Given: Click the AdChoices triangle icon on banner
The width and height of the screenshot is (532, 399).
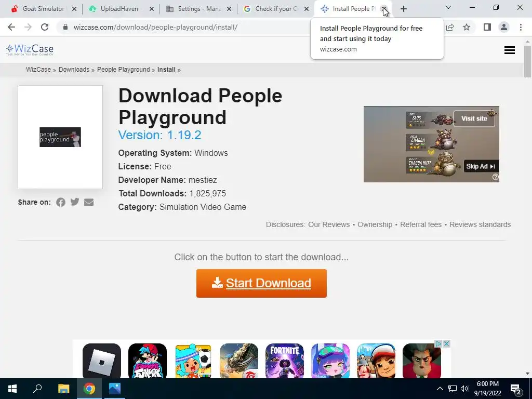Looking at the screenshot, I should coord(438,344).
